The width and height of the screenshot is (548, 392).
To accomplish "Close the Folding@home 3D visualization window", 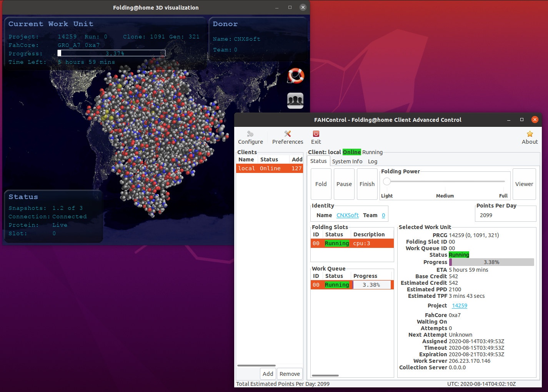I will (x=303, y=7).
